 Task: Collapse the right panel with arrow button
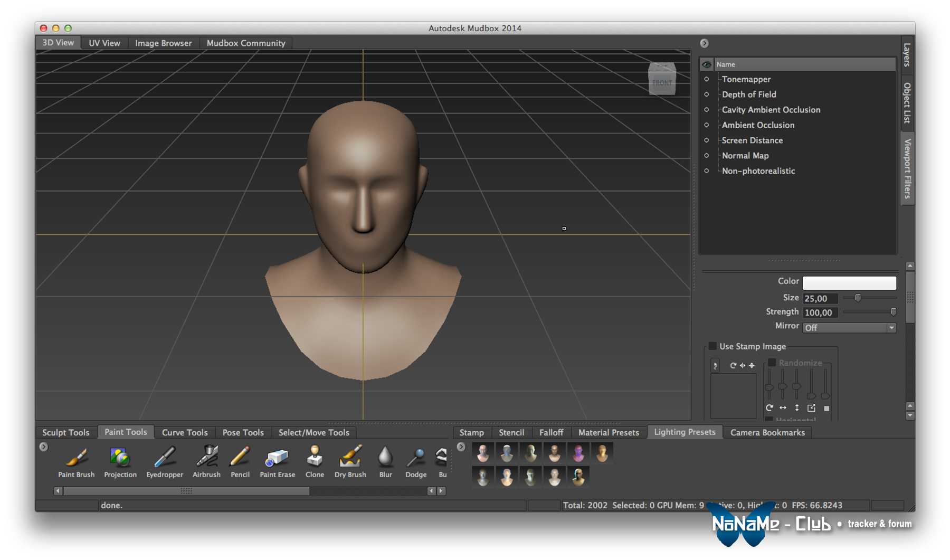pos(704,43)
